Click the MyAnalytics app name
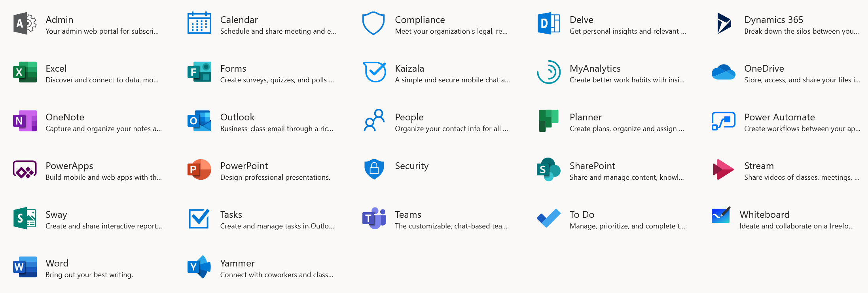Viewport: 868px width, 293px height. click(x=595, y=68)
